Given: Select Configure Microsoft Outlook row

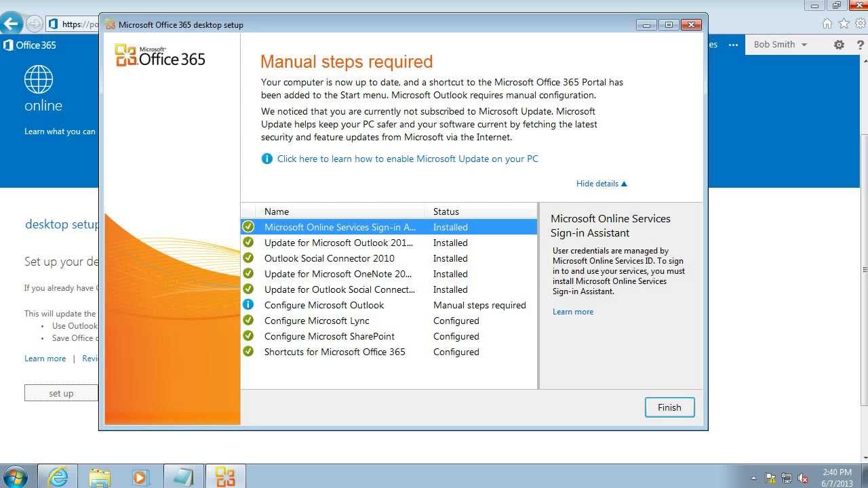Looking at the screenshot, I should click(x=389, y=305).
